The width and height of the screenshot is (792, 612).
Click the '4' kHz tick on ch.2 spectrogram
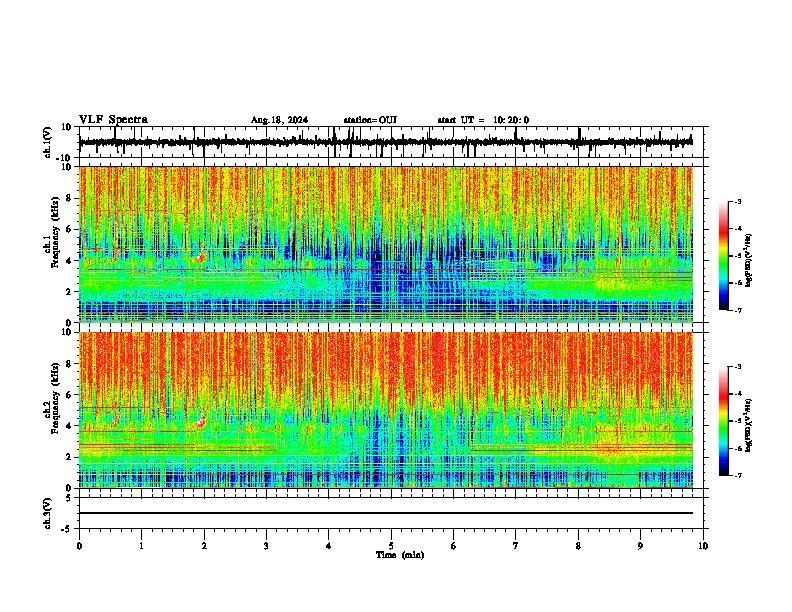point(69,426)
